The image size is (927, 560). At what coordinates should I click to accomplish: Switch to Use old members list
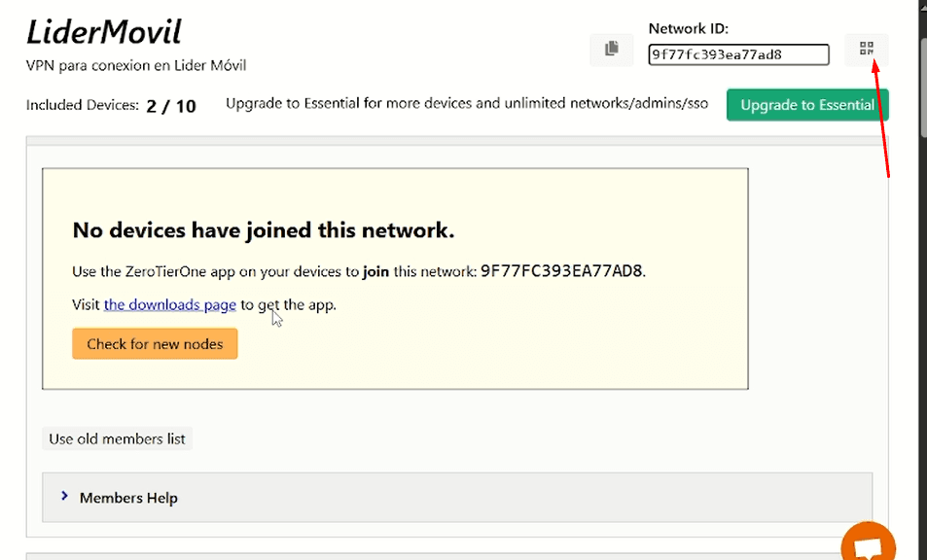point(117,439)
